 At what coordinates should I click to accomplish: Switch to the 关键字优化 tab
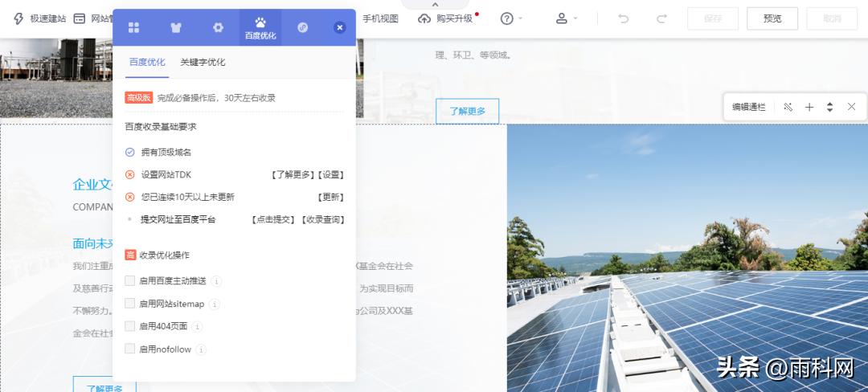coord(203,63)
